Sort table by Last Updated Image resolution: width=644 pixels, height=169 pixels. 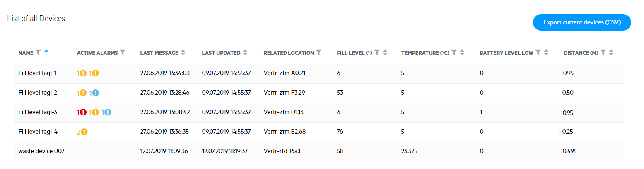pyautogui.click(x=245, y=53)
